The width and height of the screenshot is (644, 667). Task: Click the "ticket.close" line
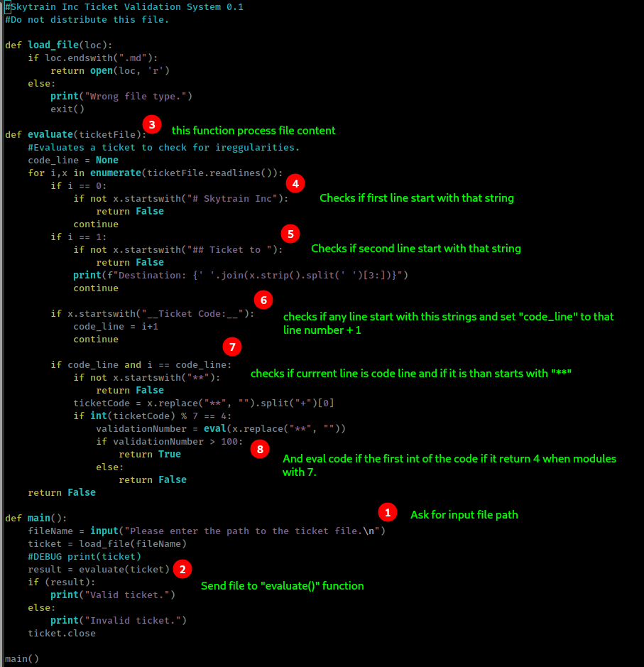[62, 633]
